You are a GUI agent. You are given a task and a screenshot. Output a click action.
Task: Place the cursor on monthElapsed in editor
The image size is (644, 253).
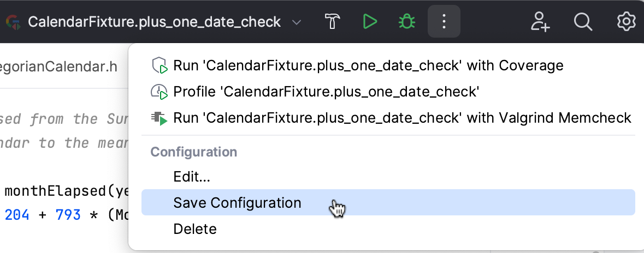(x=55, y=191)
